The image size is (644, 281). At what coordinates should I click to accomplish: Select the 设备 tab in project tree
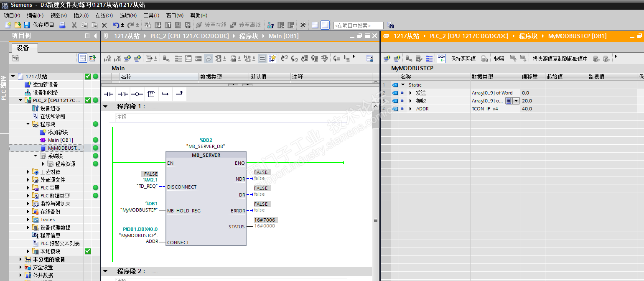[x=23, y=48]
